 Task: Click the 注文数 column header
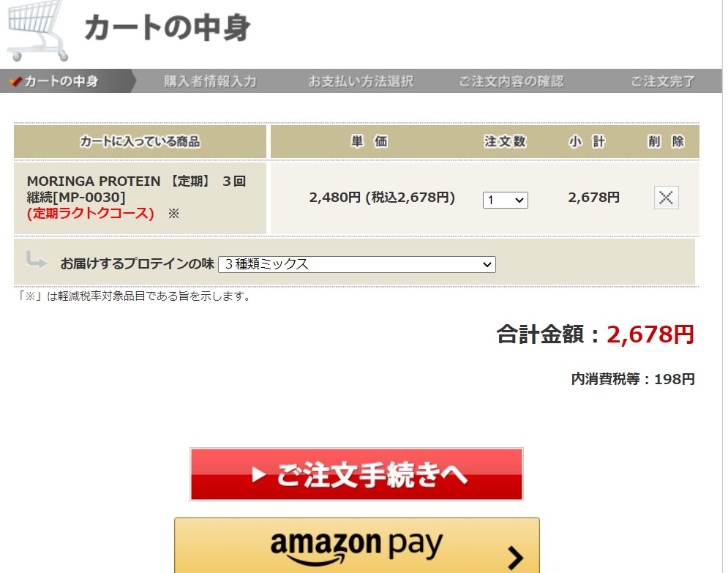click(505, 141)
